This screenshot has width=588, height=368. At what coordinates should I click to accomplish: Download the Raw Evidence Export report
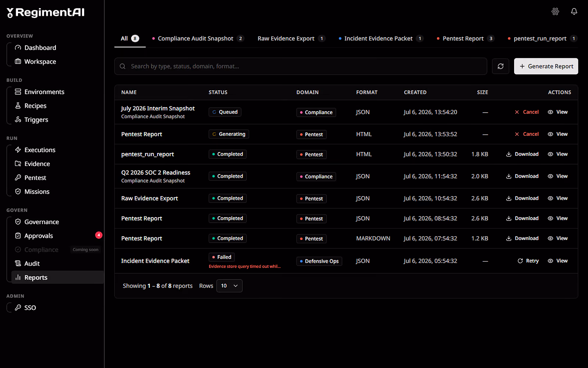522,198
